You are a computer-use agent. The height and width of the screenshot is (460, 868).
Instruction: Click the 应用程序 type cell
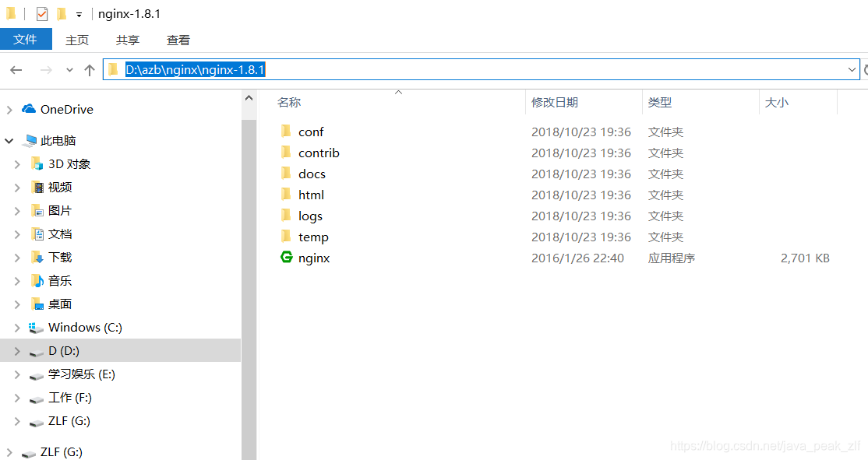(672, 258)
